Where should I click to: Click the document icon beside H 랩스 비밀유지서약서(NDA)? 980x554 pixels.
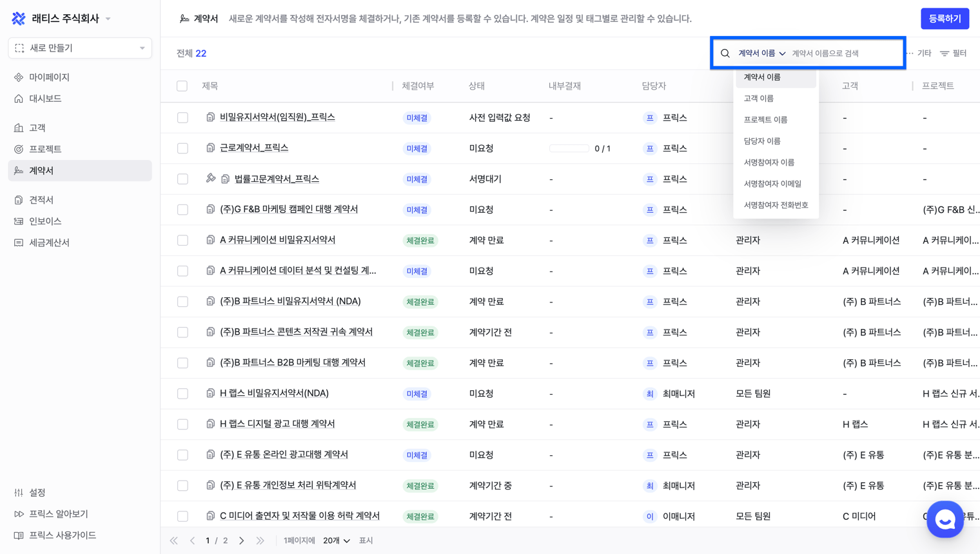pyautogui.click(x=210, y=393)
